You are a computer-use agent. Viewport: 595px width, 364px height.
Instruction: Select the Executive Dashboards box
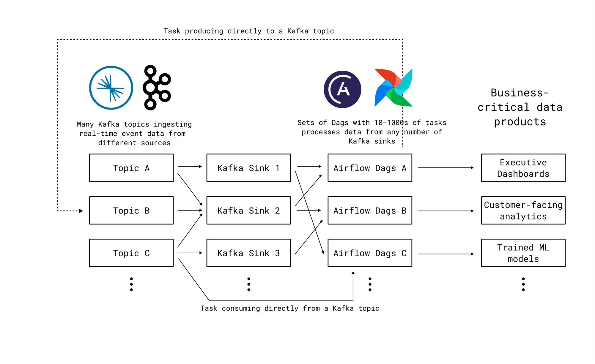523,168
